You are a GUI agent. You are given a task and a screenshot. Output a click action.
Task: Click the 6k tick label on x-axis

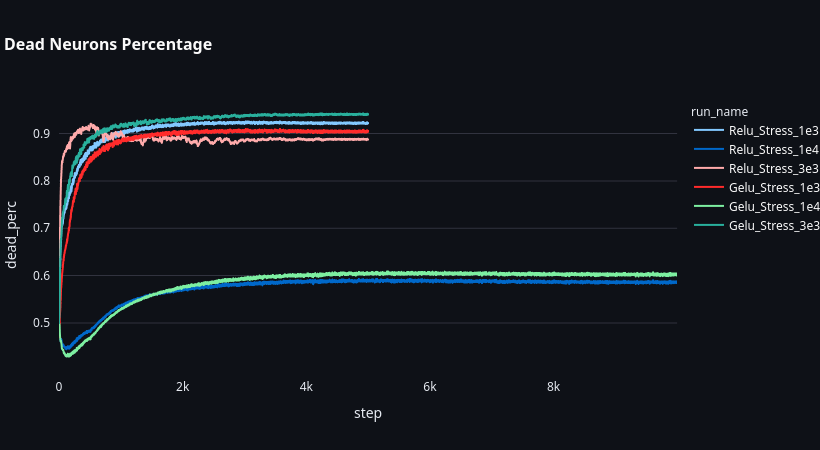pyautogui.click(x=430, y=386)
